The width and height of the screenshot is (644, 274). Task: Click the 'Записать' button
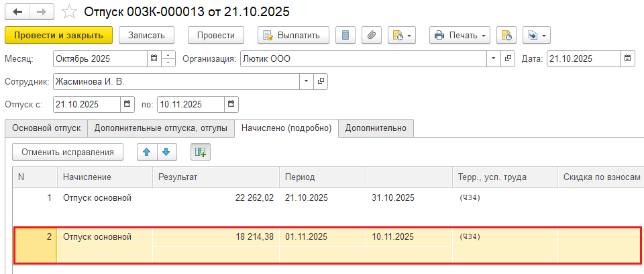coord(147,36)
